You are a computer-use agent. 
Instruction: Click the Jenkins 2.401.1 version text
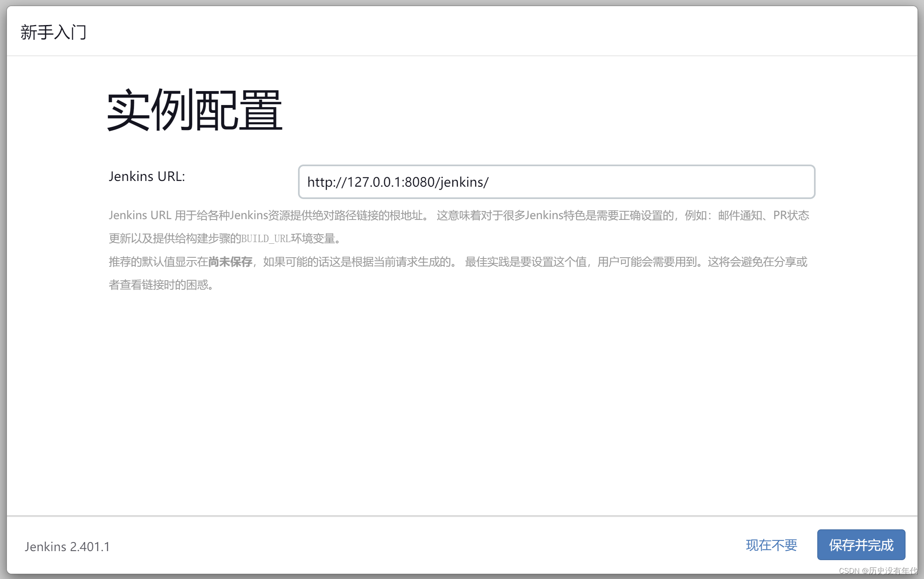pos(67,547)
